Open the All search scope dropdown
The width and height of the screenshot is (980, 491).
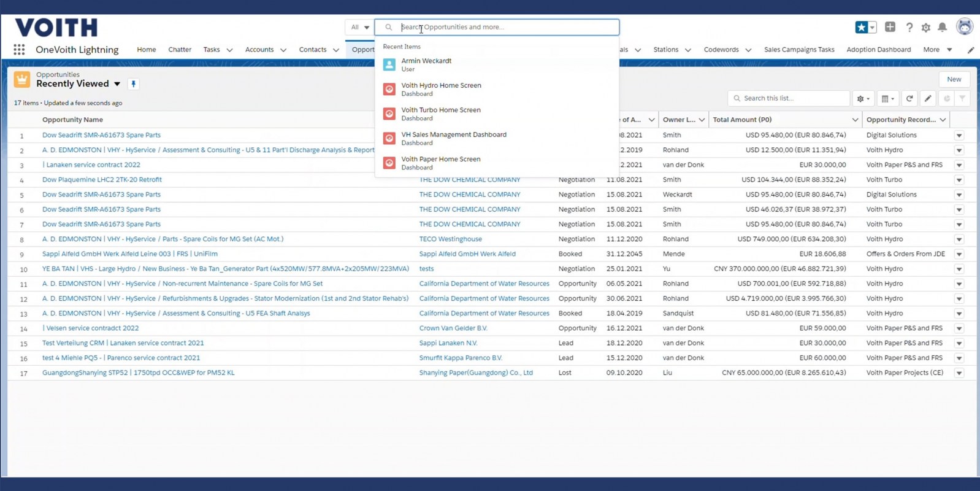coord(360,27)
